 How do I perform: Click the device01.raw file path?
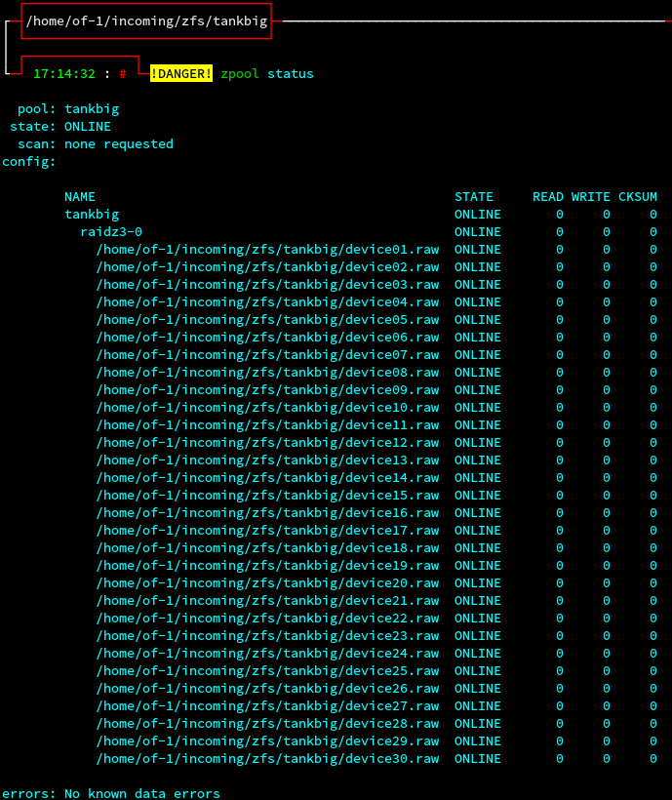point(267,250)
